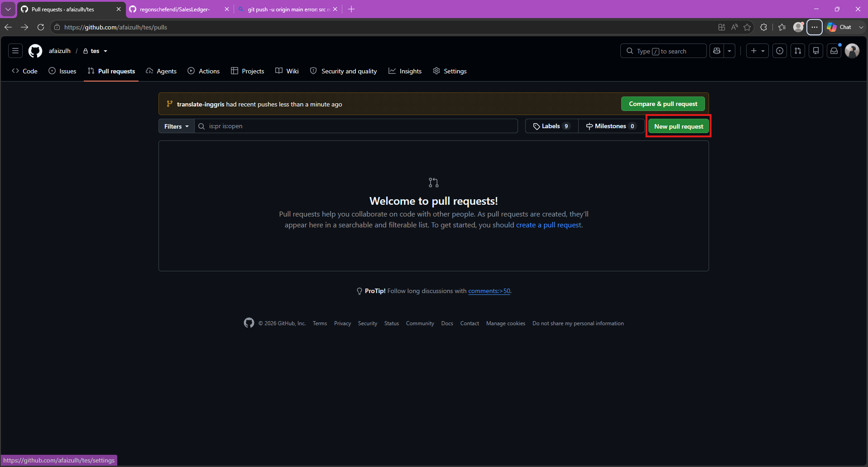Open a new browser tab with plus
Image resolution: width=868 pixels, height=467 pixels.
(x=351, y=9)
